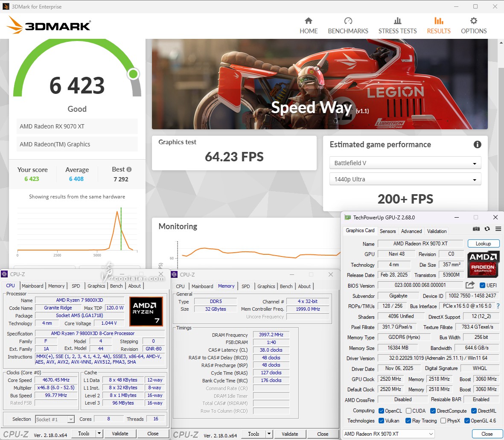
Task: Click the CPU-Z title bar icon of the Memory window
Action: [x=174, y=274]
